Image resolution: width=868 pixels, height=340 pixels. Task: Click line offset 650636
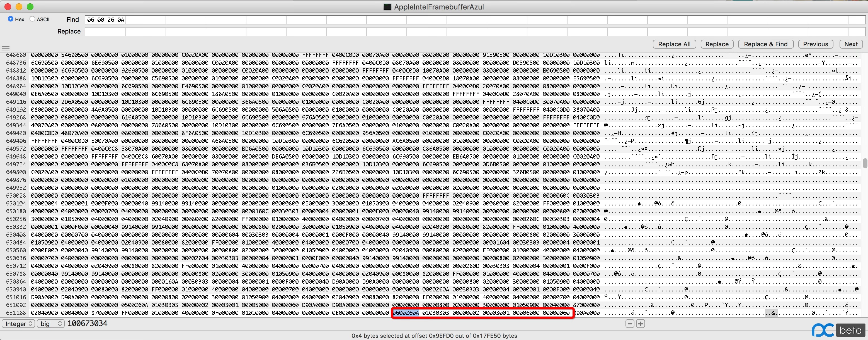click(16, 258)
